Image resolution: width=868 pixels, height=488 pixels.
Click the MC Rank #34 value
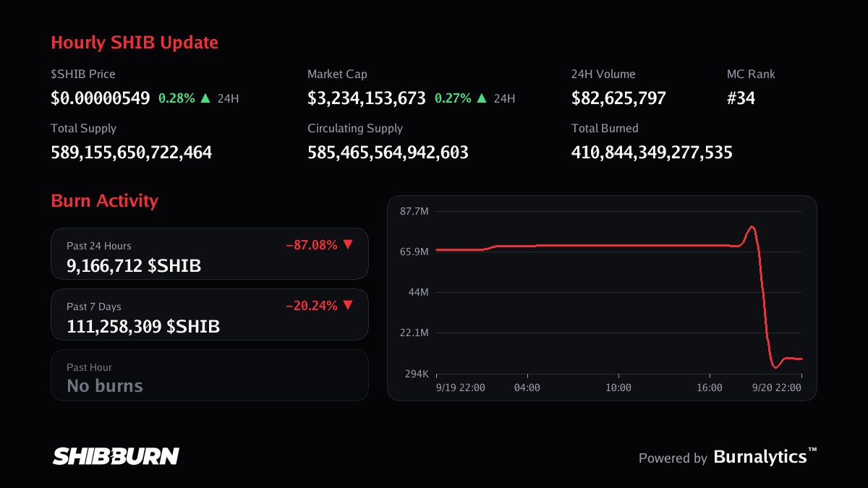click(741, 98)
